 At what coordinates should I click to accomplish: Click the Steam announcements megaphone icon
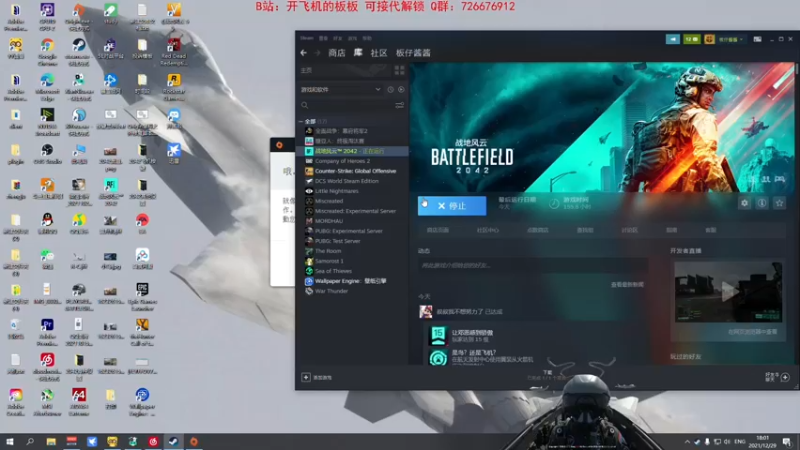[x=672, y=39]
